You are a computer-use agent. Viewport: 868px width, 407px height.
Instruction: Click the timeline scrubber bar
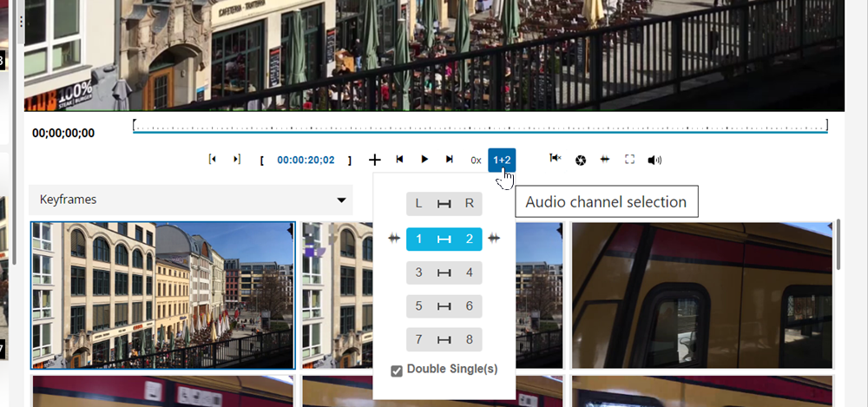(x=479, y=127)
